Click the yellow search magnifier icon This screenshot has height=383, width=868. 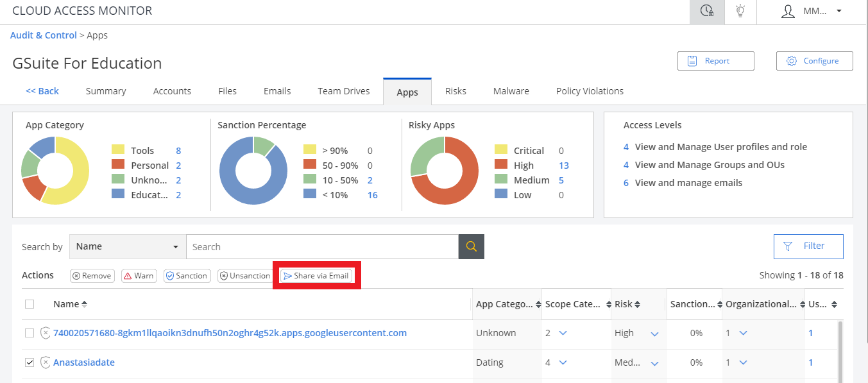click(471, 246)
